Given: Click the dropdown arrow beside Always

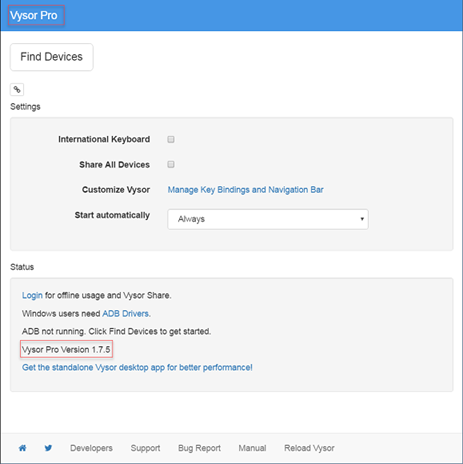Looking at the screenshot, I should click(362, 219).
